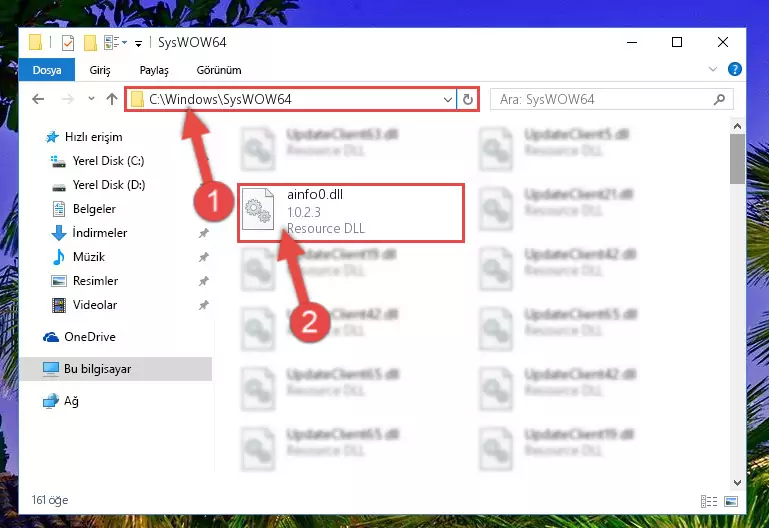Open Explorer help question mark icon
This screenshot has width=769, height=528.
tap(735, 69)
